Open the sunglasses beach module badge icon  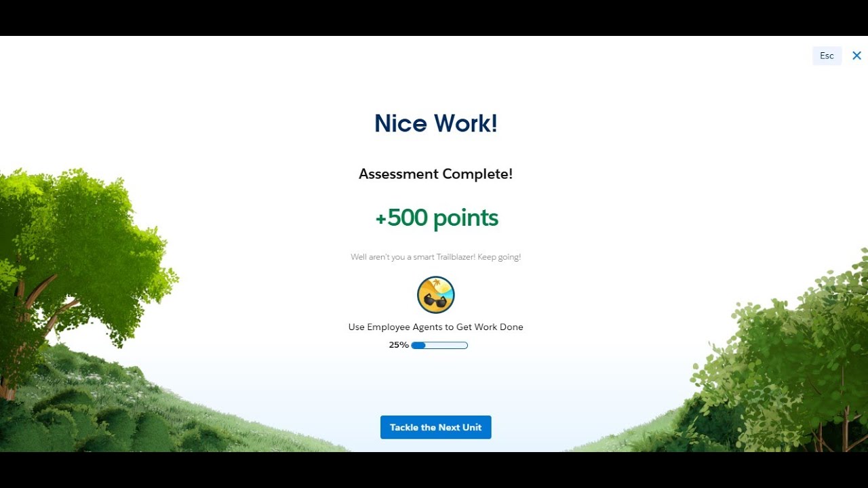click(x=435, y=295)
